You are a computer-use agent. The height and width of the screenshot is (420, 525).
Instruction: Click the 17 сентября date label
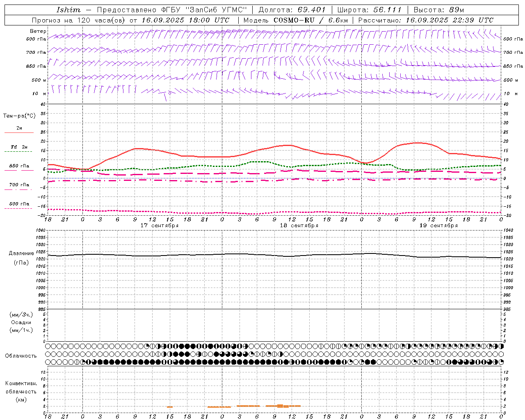pos(160,226)
